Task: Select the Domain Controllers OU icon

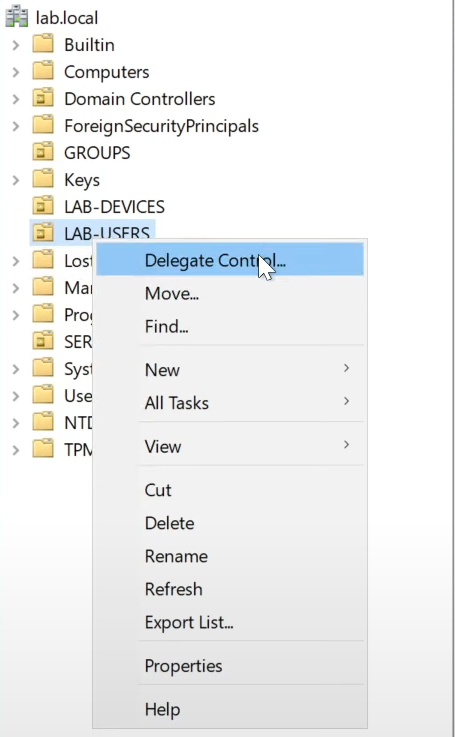Action: (x=43, y=98)
